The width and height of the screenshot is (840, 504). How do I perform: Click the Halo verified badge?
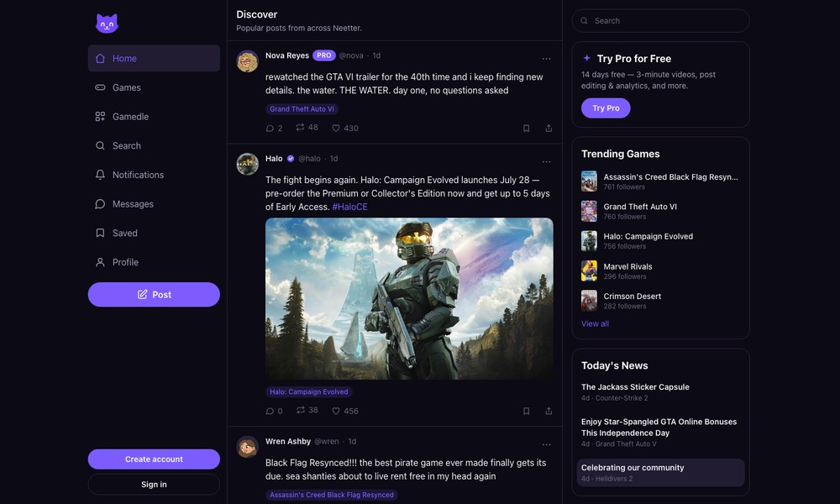pos(291,159)
